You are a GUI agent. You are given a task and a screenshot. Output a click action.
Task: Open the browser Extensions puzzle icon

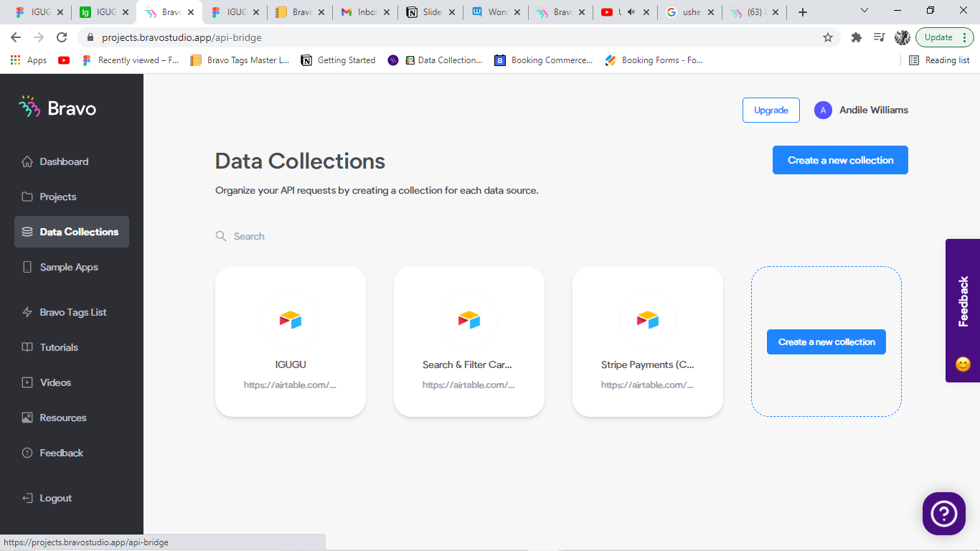click(x=856, y=37)
